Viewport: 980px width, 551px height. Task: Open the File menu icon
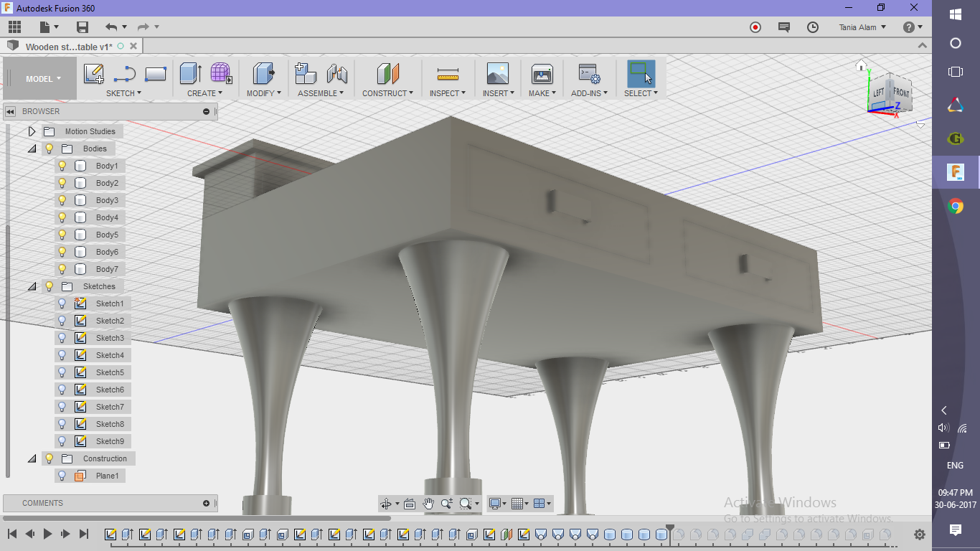(48, 27)
